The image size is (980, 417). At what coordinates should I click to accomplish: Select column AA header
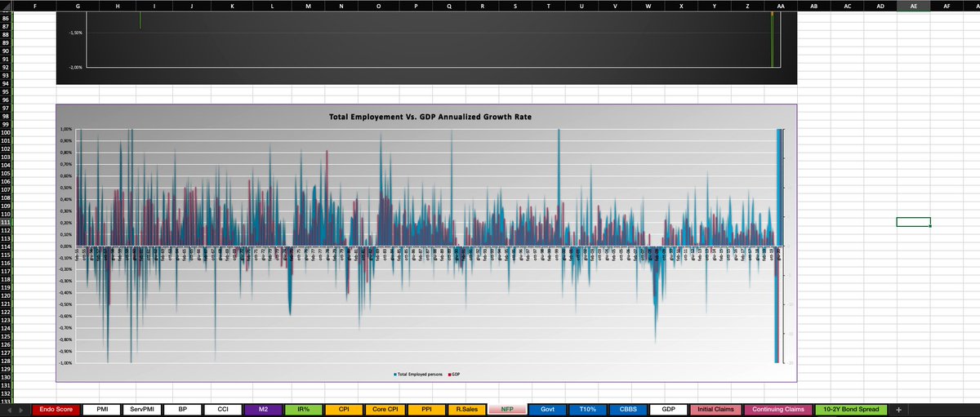[x=780, y=6]
